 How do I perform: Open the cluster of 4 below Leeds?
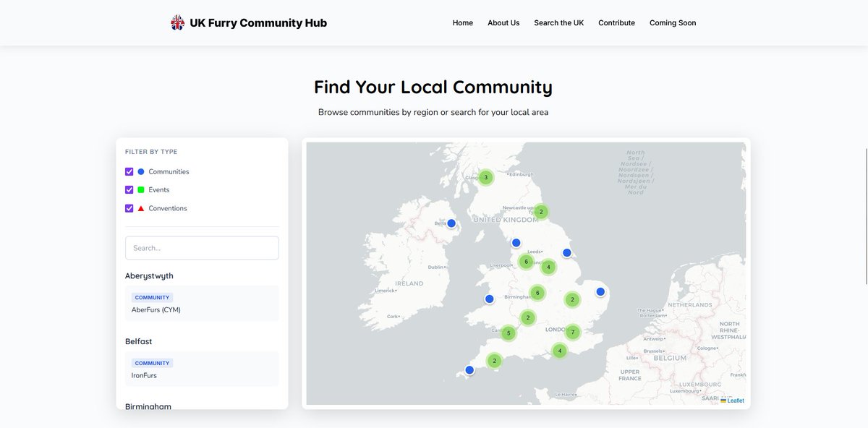point(548,267)
